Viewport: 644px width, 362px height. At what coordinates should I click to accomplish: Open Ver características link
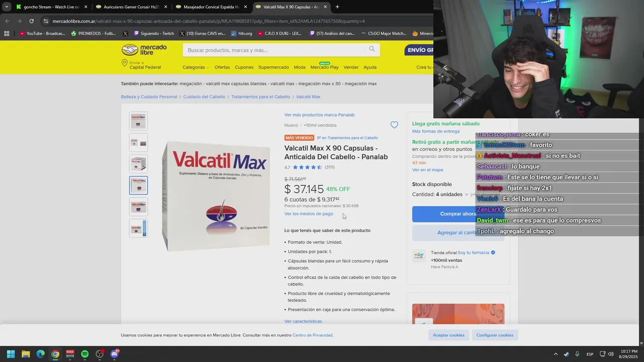tap(303, 321)
